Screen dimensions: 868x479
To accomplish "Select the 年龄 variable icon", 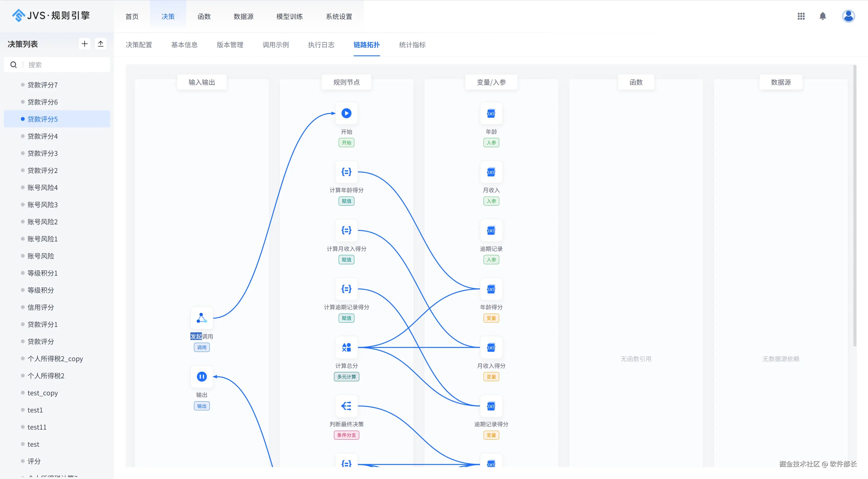I will (x=491, y=113).
